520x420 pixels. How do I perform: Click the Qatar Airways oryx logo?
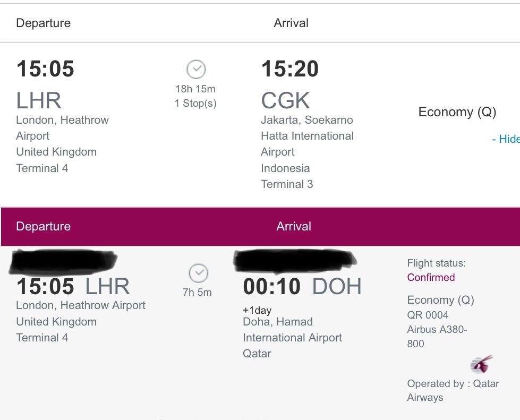pos(482,364)
